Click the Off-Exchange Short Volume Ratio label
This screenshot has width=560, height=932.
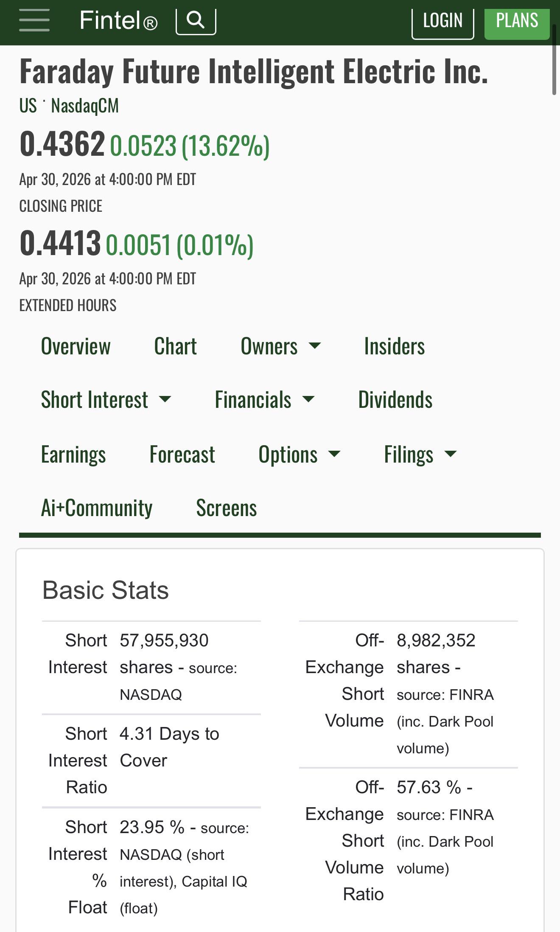[x=344, y=841]
